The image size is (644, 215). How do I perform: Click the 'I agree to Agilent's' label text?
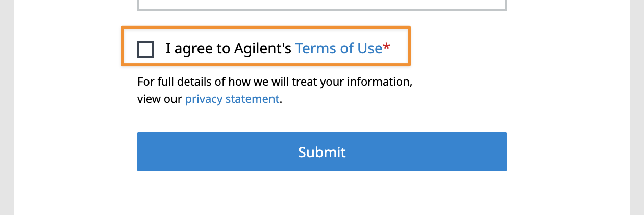[228, 49]
